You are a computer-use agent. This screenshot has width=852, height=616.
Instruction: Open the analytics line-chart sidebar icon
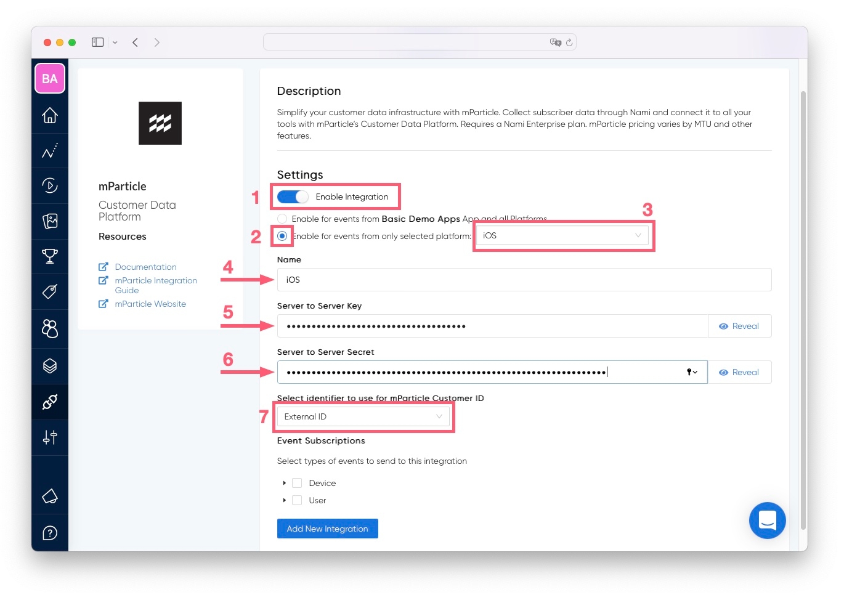click(50, 150)
